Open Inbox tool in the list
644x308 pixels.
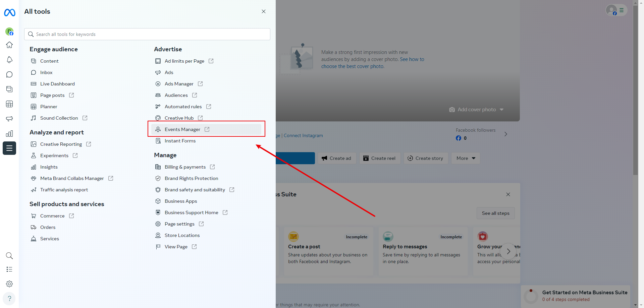click(x=46, y=72)
